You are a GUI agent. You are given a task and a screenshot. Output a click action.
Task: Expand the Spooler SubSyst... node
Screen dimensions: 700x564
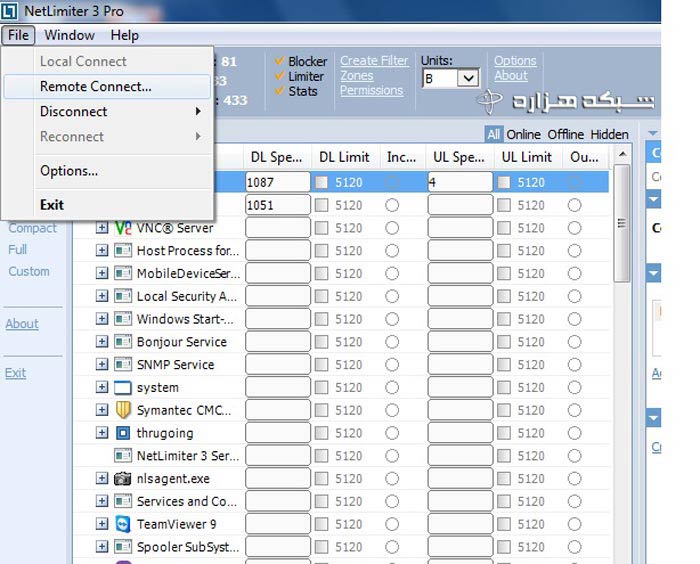[102, 547]
